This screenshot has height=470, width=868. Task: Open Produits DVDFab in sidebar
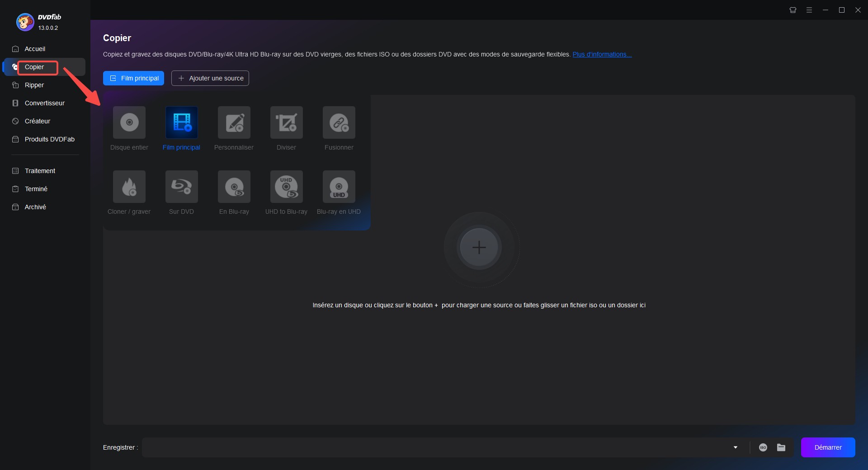point(44,139)
